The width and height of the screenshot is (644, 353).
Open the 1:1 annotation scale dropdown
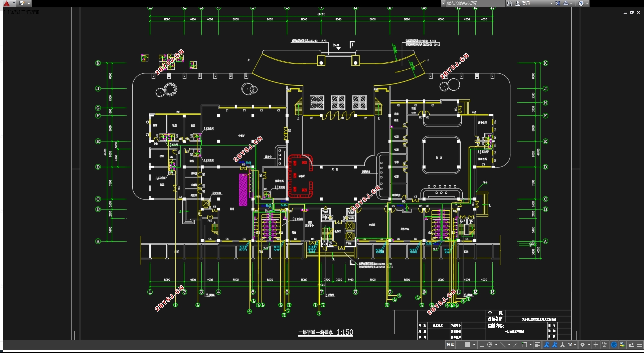coord(573,345)
